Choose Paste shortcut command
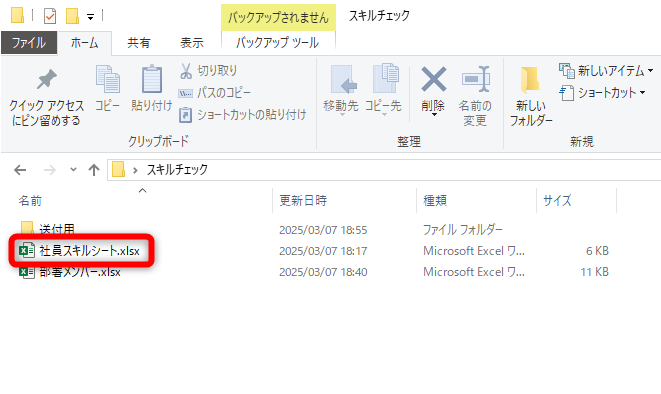The width and height of the screenshot is (661, 394). (243, 115)
